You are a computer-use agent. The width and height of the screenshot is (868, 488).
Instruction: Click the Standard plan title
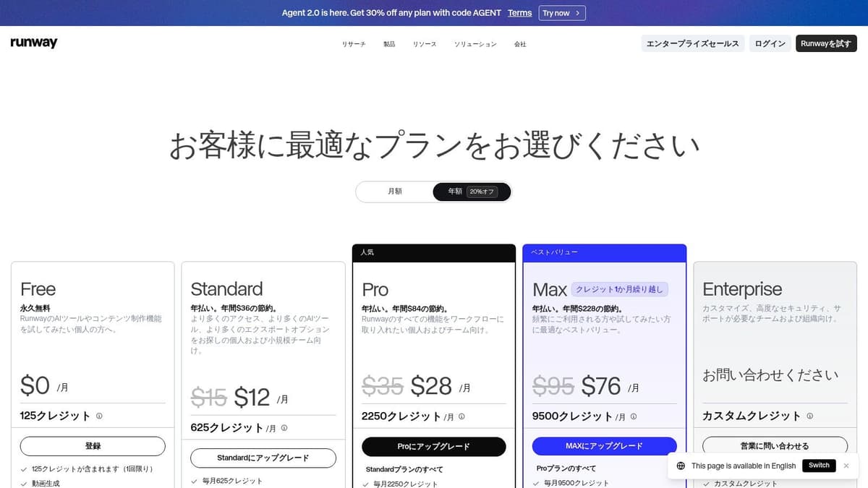pos(226,289)
